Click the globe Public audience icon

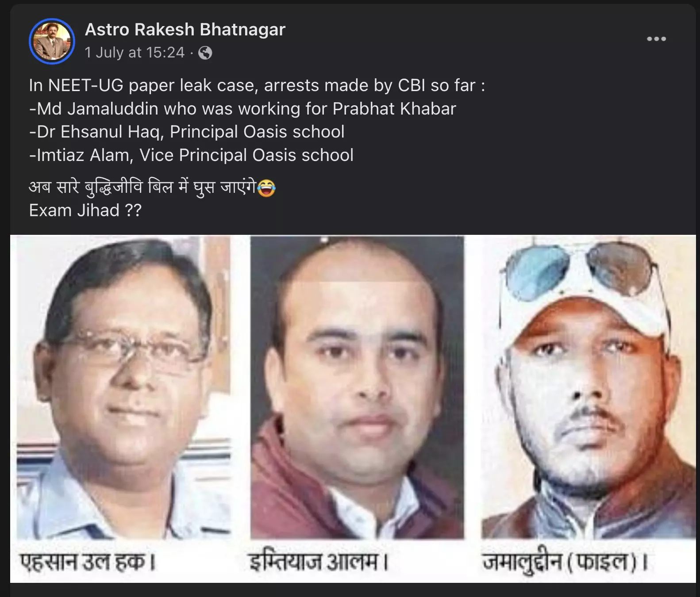click(205, 53)
